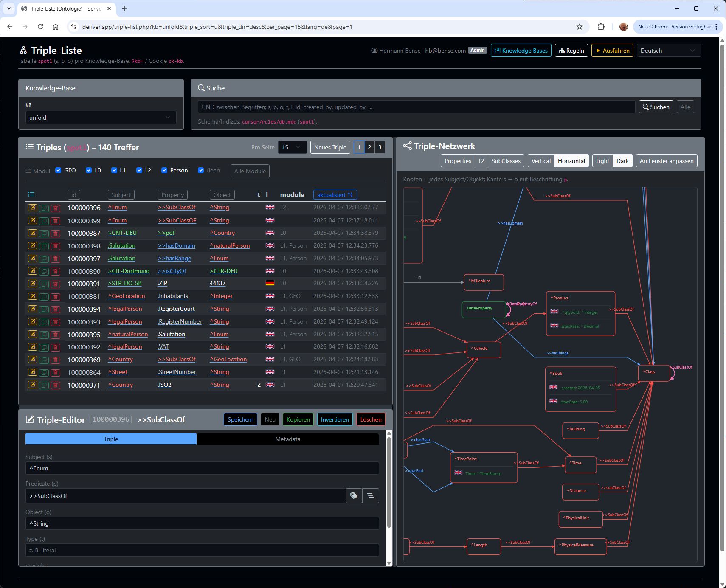Edit triple 100000393 with the pencil icon

32,321
